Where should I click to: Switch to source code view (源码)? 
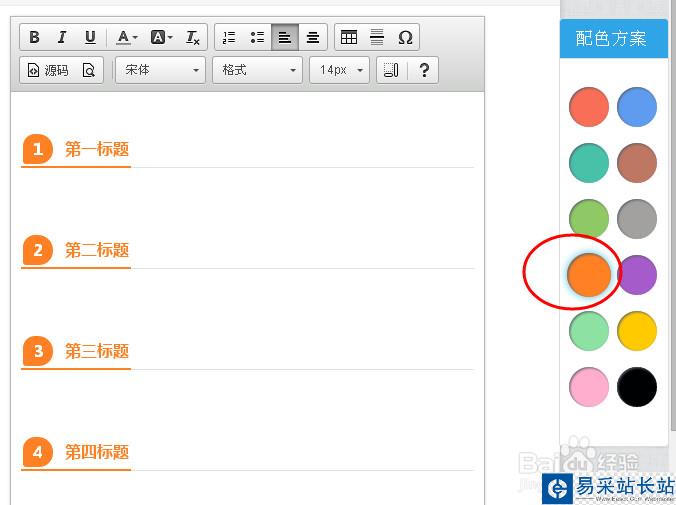click(x=48, y=70)
